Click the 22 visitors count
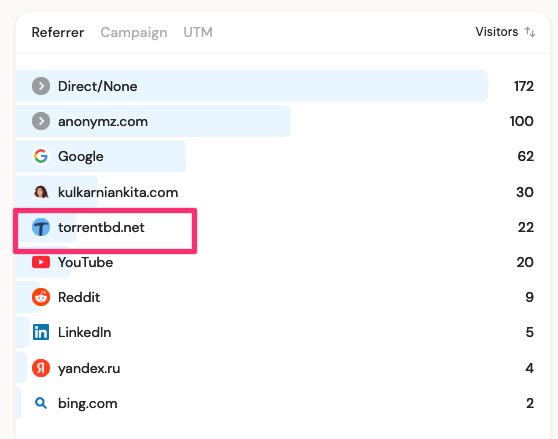Image resolution: width=558 pixels, height=439 pixels. (526, 227)
